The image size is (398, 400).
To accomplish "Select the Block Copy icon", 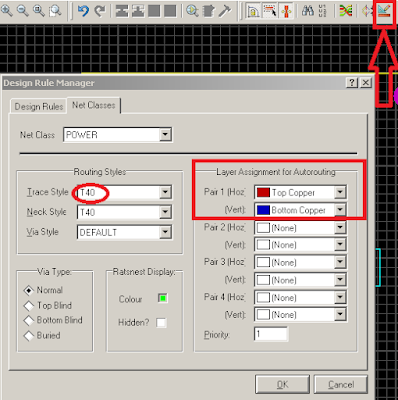I will pyautogui.click(x=122, y=11).
